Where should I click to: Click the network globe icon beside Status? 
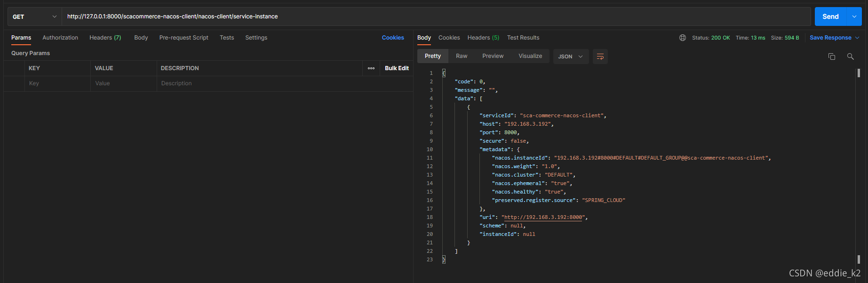tap(683, 38)
